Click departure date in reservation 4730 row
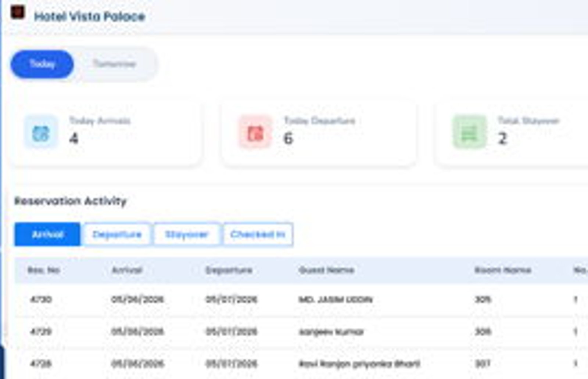This screenshot has height=379, width=588. tap(231, 299)
